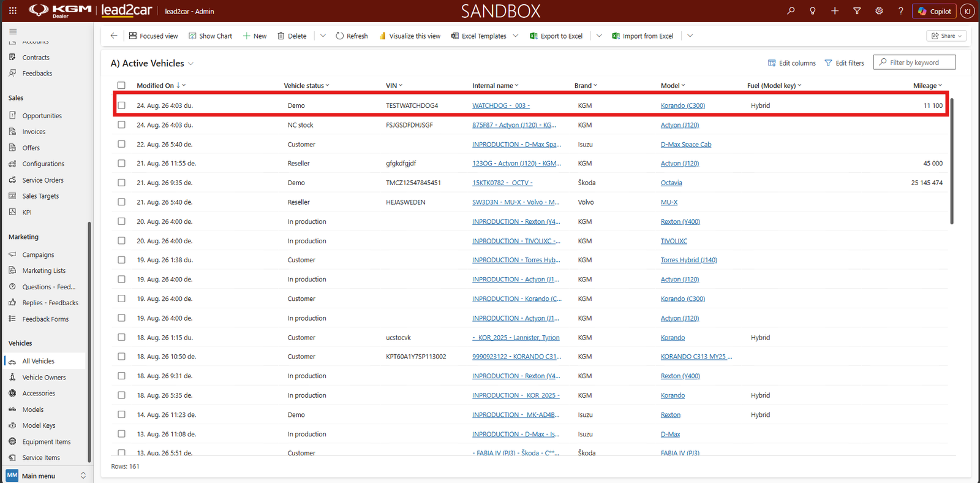Open Excel Templates dropdown arrow
Viewport: 980px width, 483px height.
(x=516, y=36)
